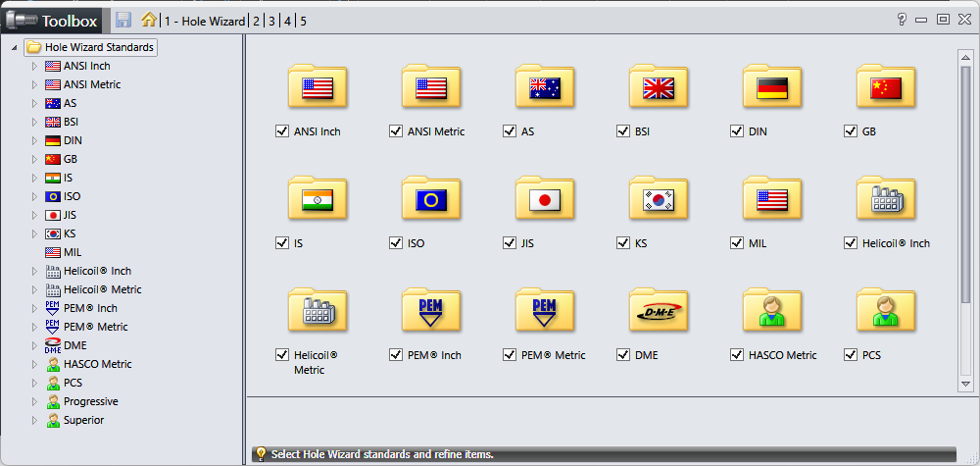Screen dimensions: 980x466
Task: Uncheck the ANSI Metric checkbox
Action: click(396, 131)
